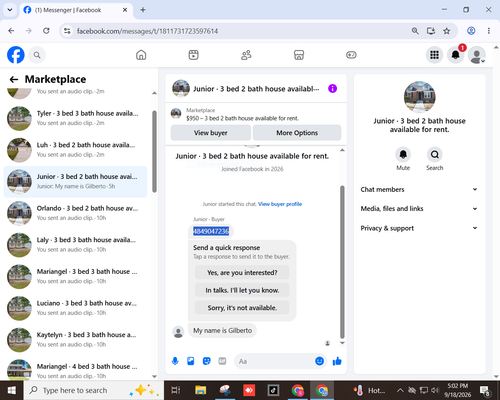Expand the Chat members section
This screenshot has height=400, width=500.
click(x=419, y=189)
